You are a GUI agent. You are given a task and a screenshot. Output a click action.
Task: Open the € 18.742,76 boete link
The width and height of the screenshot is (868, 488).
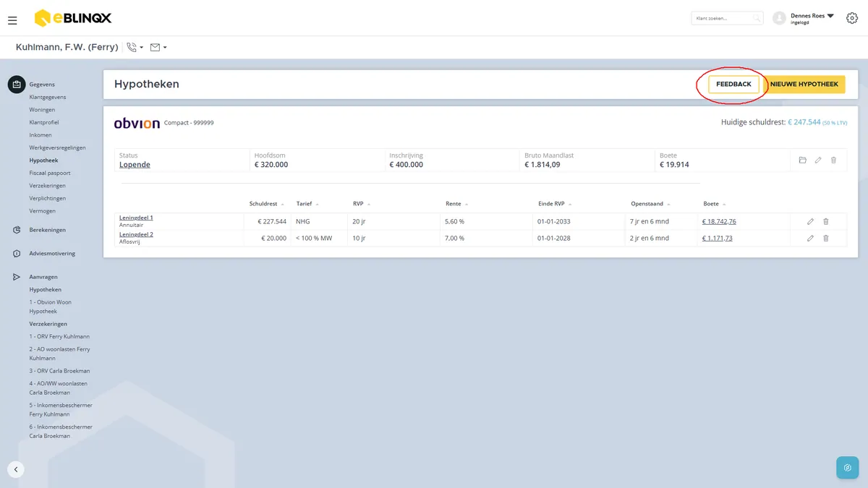[x=719, y=221]
